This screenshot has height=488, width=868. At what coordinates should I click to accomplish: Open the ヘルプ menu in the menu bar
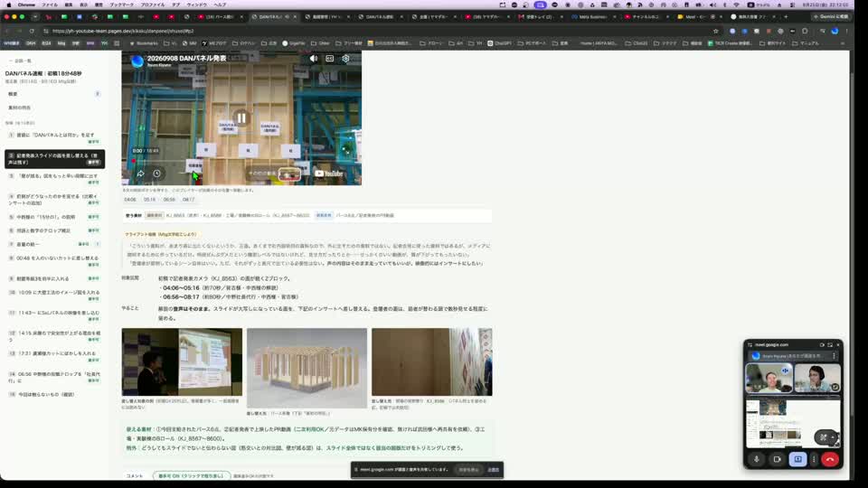pyautogui.click(x=220, y=5)
